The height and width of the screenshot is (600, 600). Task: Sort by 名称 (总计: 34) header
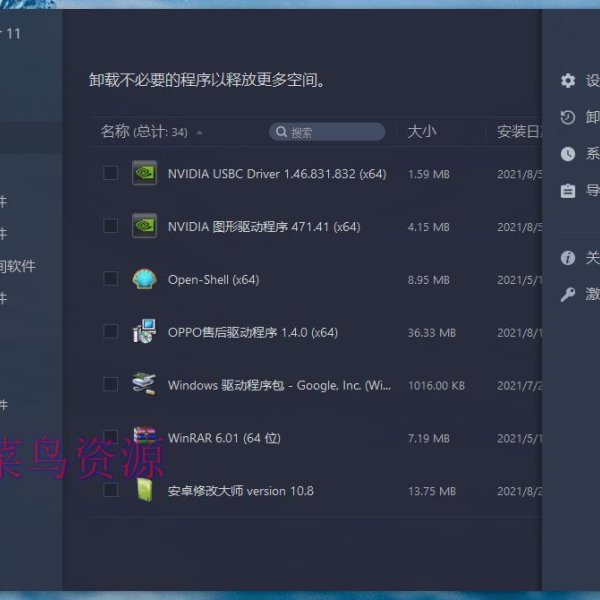(x=144, y=132)
